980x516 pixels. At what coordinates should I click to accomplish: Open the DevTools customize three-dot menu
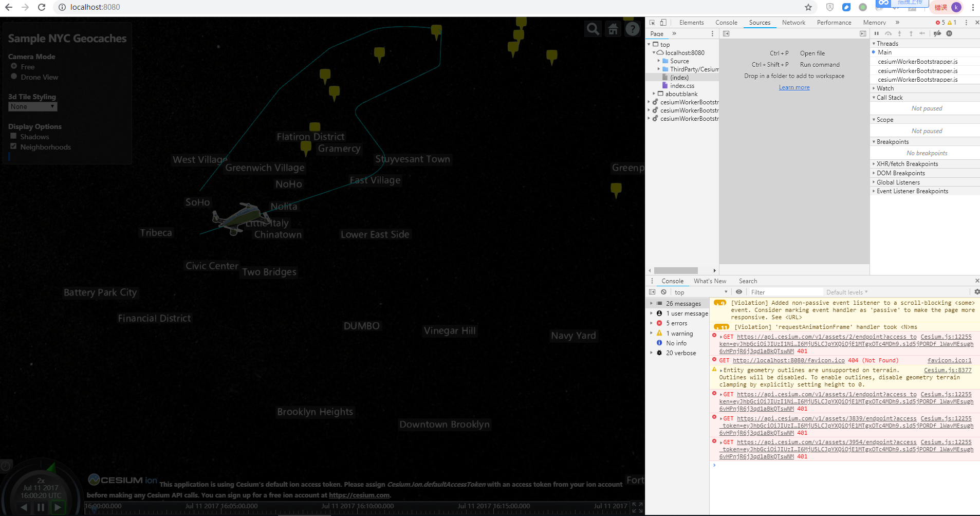(x=966, y=23)
